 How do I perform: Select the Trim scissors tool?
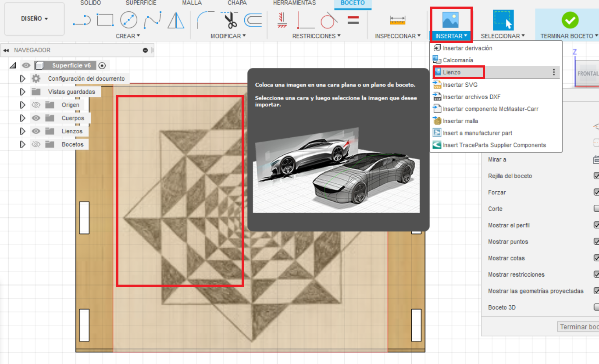(x=229, y=20)
